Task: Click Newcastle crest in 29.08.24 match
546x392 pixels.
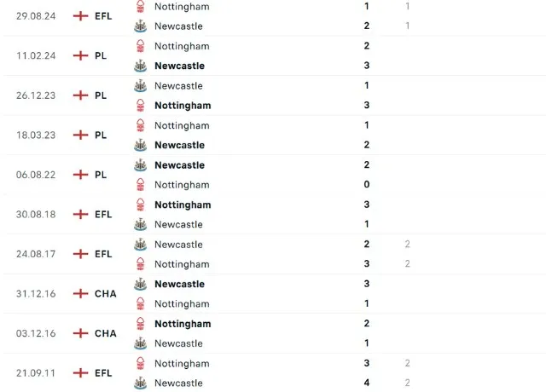Action: (140, 26)
